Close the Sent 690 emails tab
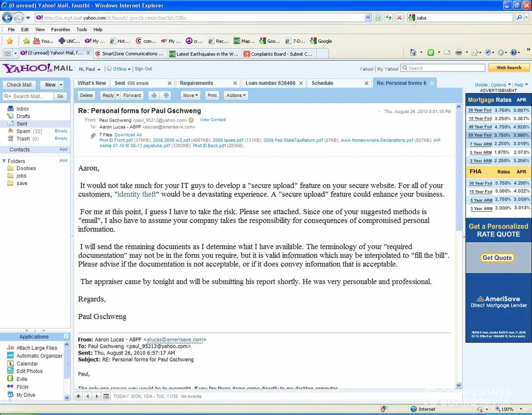532x415 pixels. (x=169, y=83)
